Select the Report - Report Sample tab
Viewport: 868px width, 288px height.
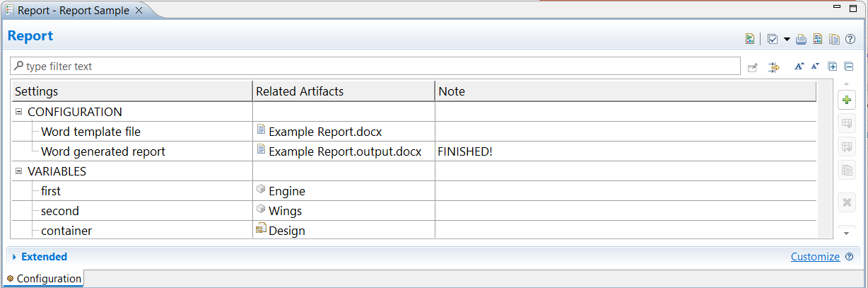click(74, 11)
